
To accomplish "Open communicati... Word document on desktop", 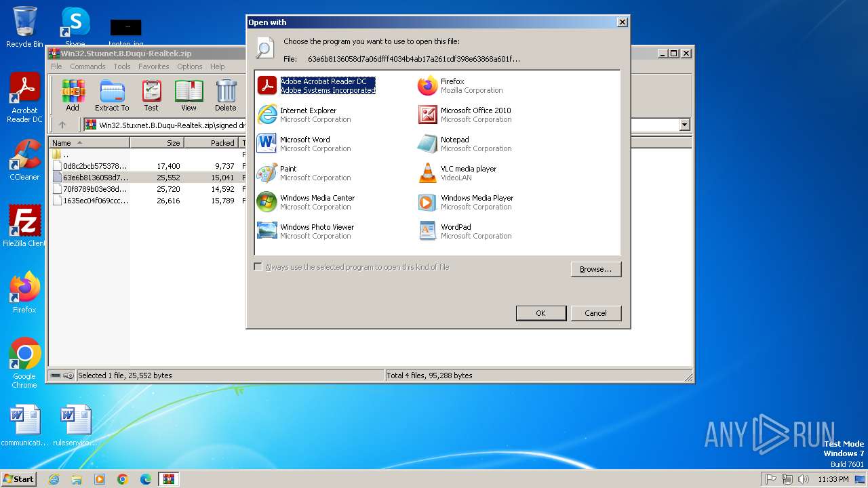I will pyautogui.click(x=24, y=426).
